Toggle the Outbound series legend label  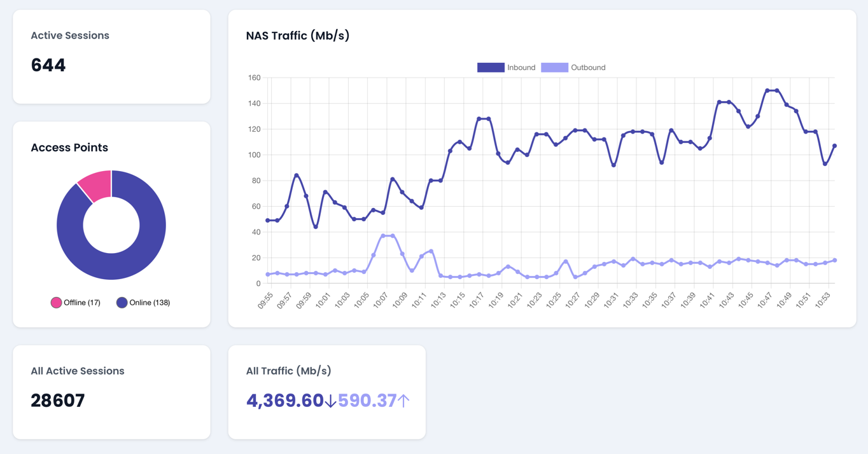pos(587,67)
